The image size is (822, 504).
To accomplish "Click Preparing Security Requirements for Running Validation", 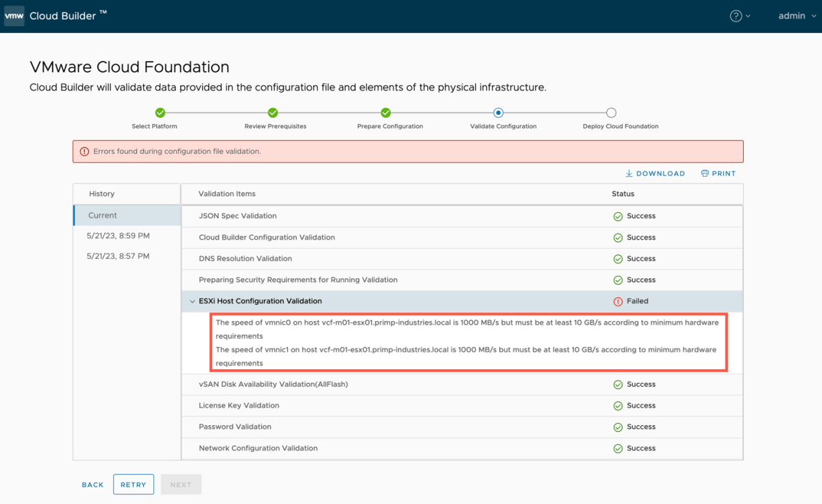I will [x=298, y=279].
